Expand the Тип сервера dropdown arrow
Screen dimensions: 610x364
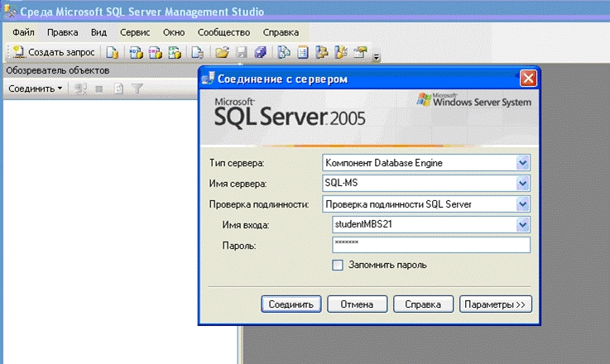point(522,162)
